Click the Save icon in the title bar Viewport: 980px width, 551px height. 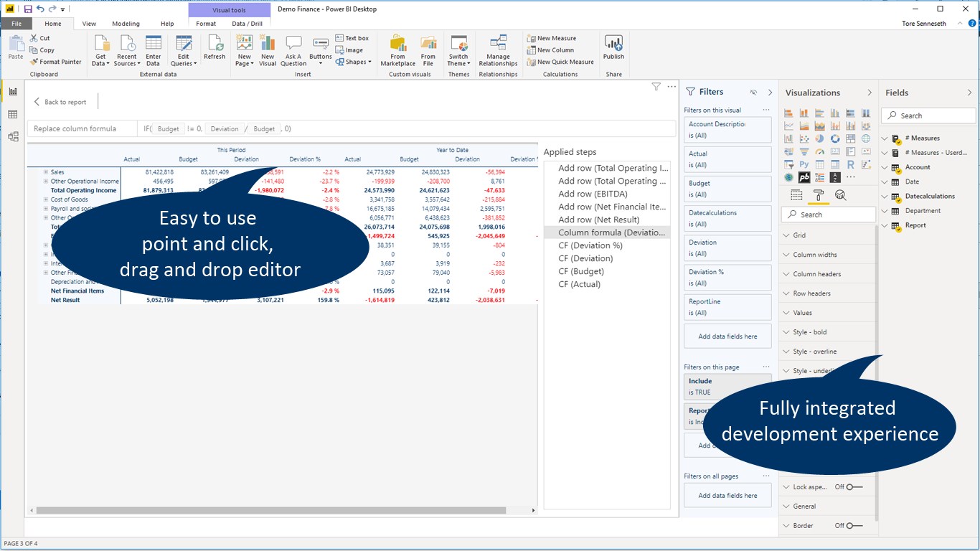[28, 9]
